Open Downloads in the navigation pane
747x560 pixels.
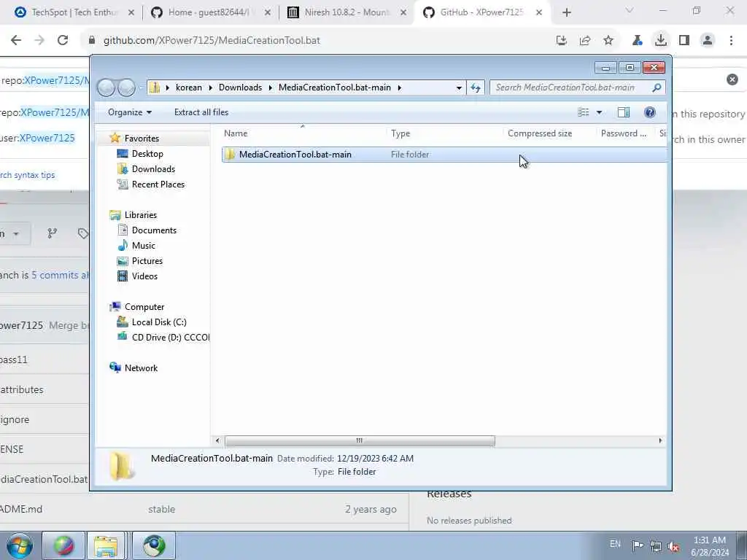(x=153, y=169)
